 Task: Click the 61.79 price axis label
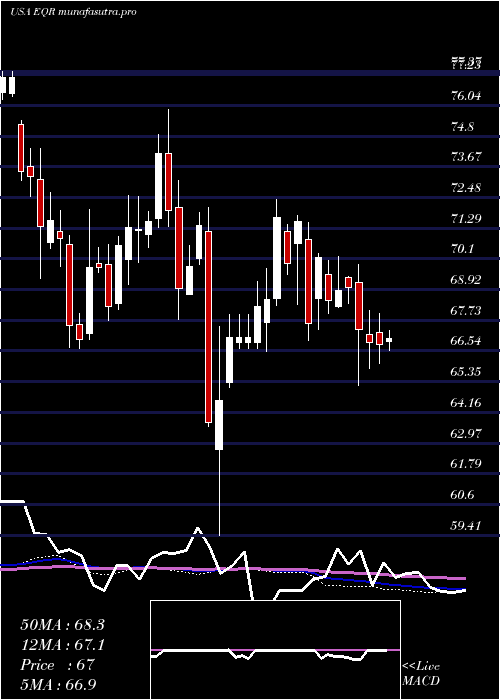coord(466,464)
